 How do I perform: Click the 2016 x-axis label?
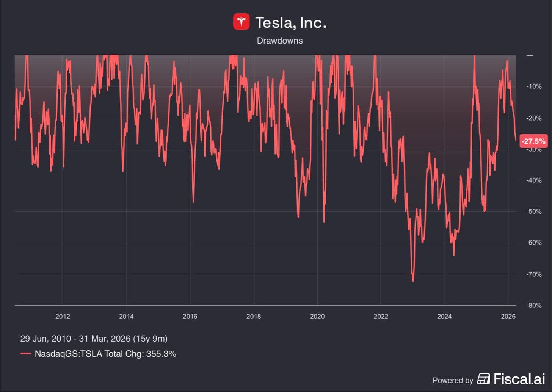pyautogui.click(x=190, y=316)
